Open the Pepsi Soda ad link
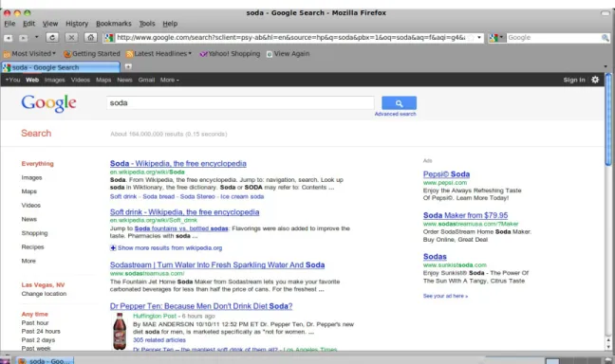The image size is (615, 364). [446, 174]
